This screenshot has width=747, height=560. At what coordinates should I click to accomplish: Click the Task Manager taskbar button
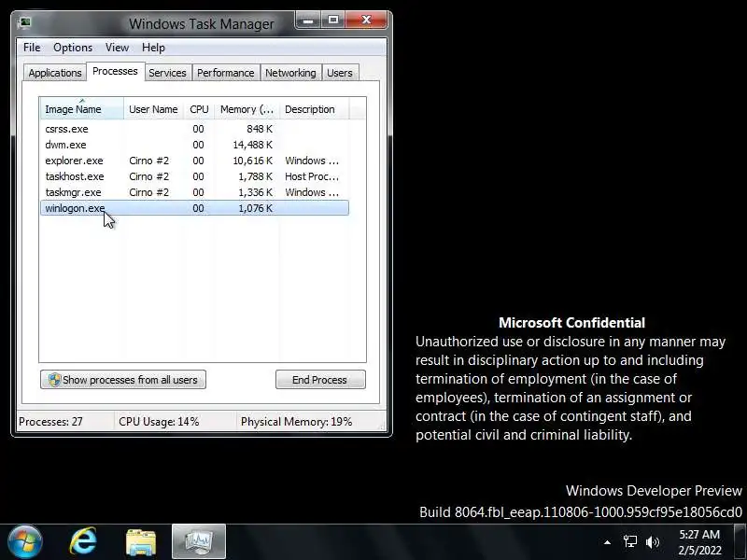pos(199,542)
